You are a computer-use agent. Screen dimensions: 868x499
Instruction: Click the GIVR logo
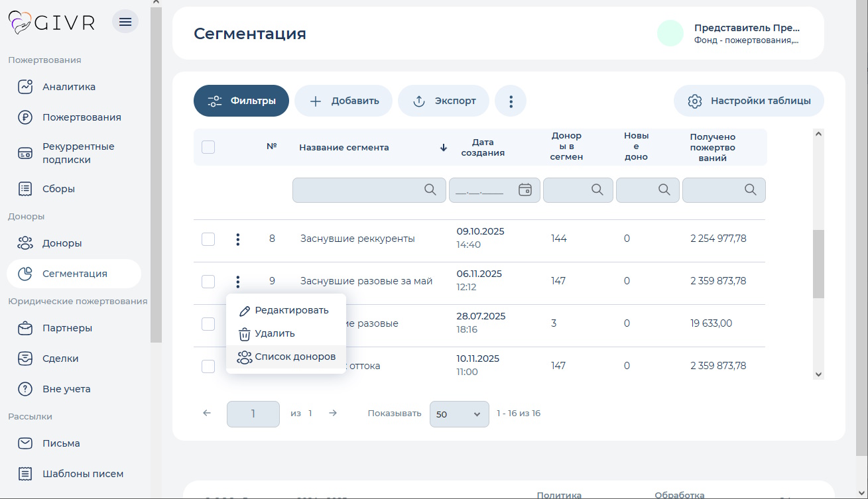51,21
